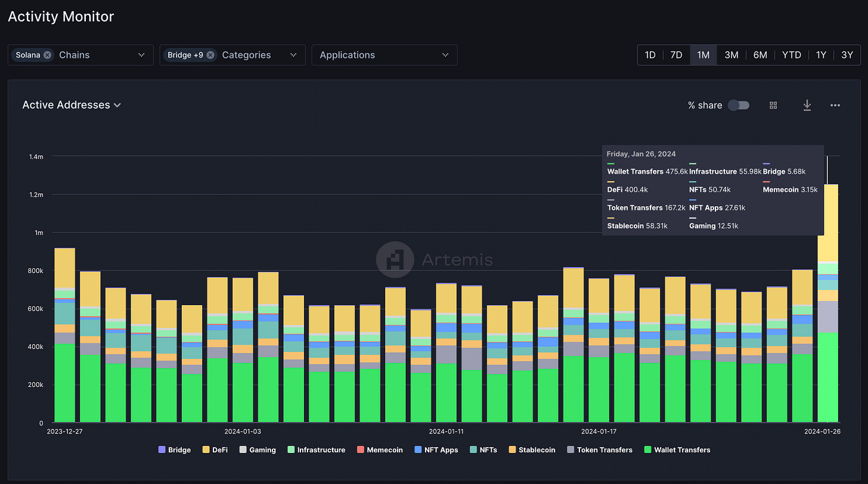The height and width of the screenshot is (484, 868).
Task: Toggle Memecoin legend entry
Action: tap(380, 450)
